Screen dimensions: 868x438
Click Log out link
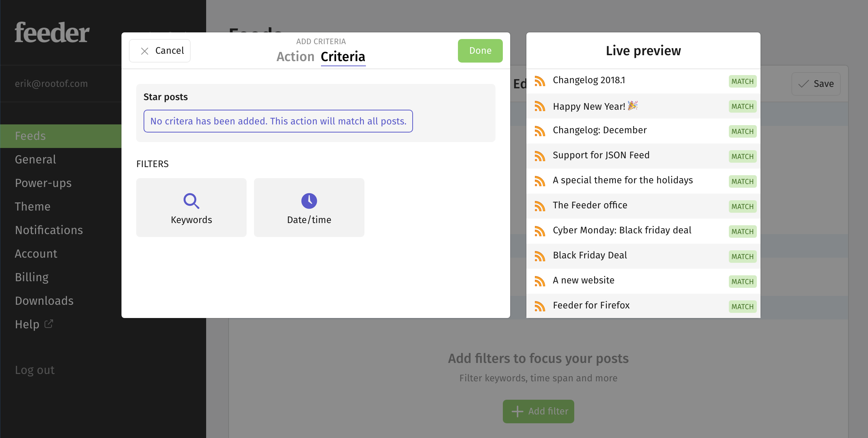35,370
